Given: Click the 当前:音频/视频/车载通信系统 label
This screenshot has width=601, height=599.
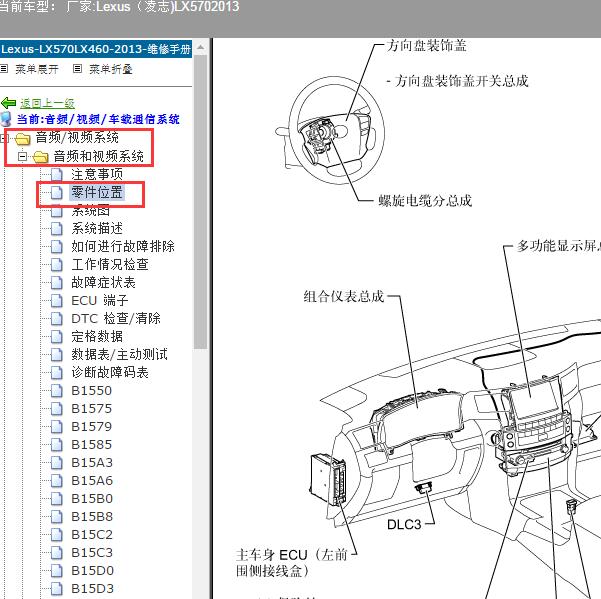Looking at the screenshot, I should (98, 119).
